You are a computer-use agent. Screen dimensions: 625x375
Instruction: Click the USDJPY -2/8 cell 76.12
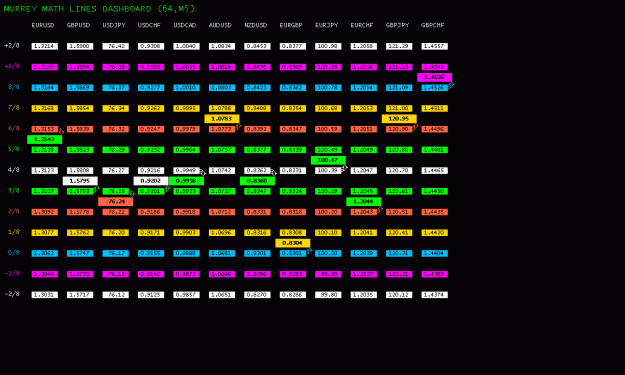coord(116,295)
